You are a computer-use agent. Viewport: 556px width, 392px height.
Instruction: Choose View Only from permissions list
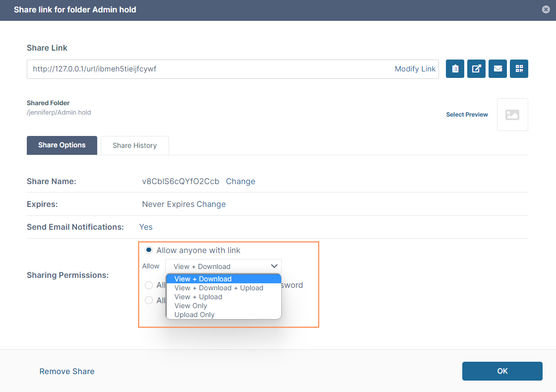(x=191, y=306)
